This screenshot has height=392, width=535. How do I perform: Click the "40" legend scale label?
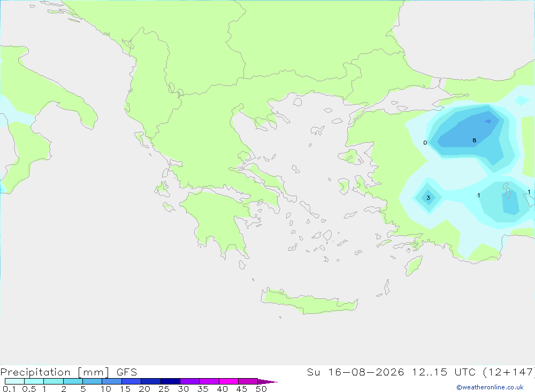(223, 389)
